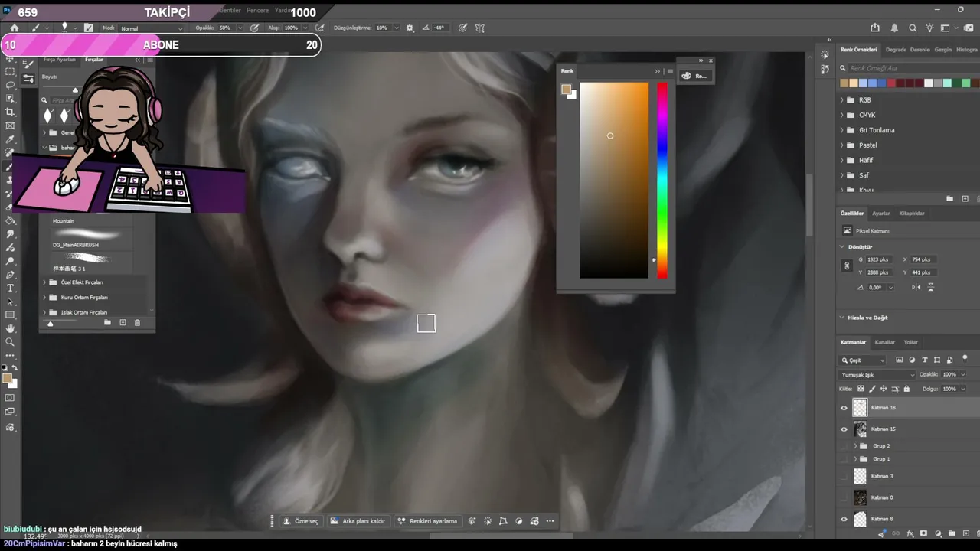The height and width of the screenshot is (551, 980).
Task: Select the Crop tool in the toolbar
Action: (x=10, y=112)
